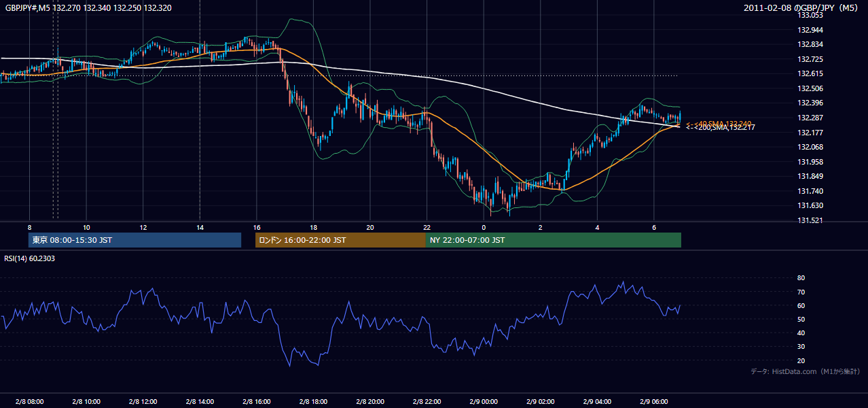Click price scale value 132.834

[810, 44]
